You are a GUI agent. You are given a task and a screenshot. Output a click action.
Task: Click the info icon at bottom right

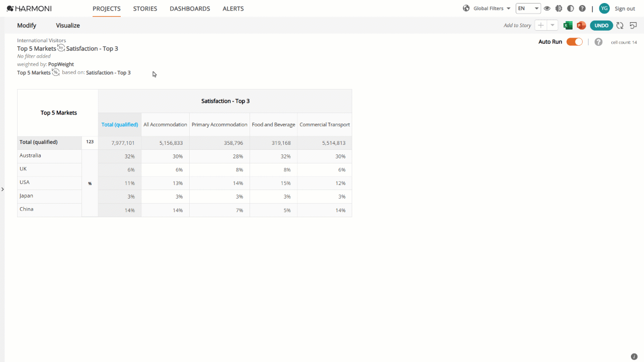click(x=634, y=356)
